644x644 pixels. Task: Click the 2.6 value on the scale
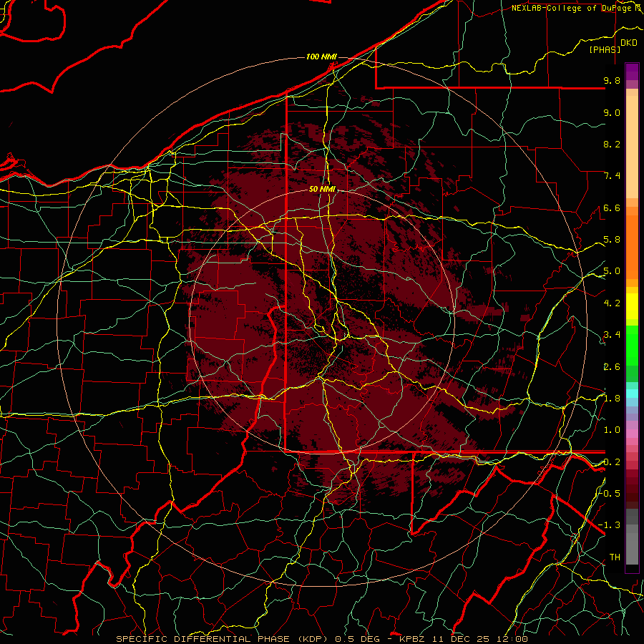point(612,367)
